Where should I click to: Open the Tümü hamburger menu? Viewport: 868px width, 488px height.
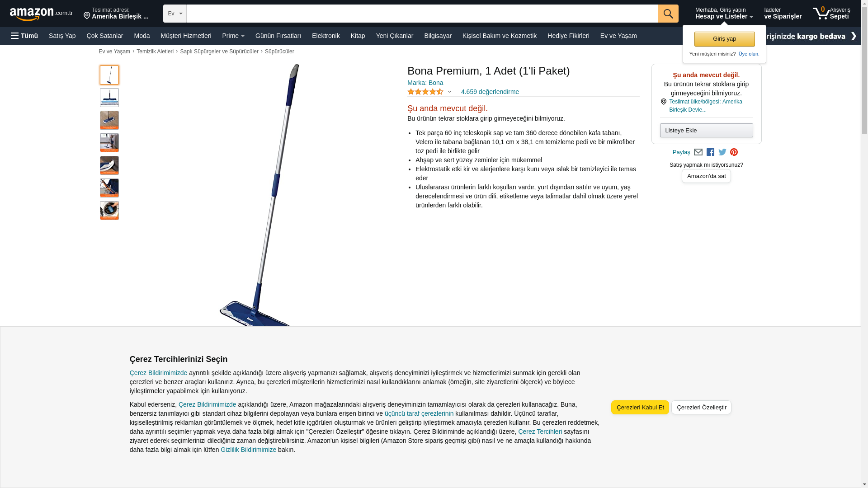pyautogui.click(x=24, y=36)
